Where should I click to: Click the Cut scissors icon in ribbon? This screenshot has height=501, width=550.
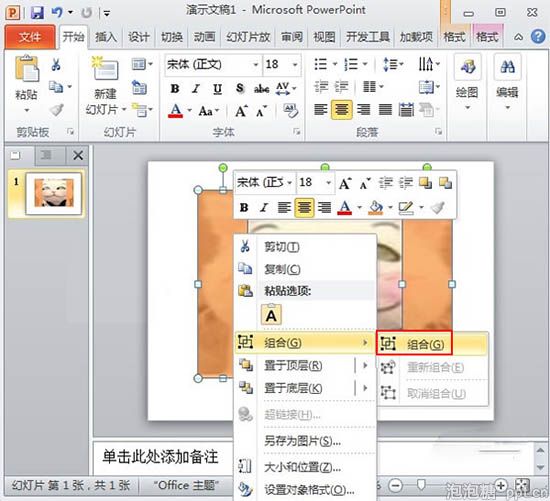tap(56, 65)
